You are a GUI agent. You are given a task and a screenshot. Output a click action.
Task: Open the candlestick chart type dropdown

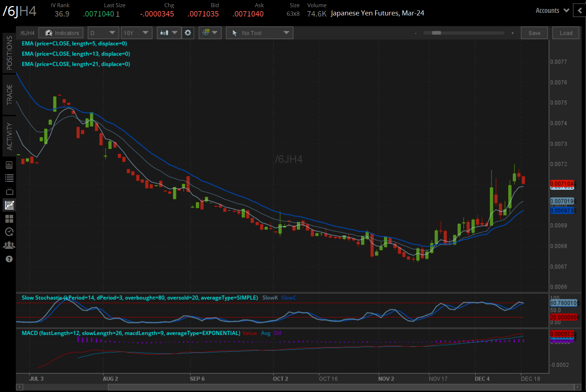click(169, 33)
